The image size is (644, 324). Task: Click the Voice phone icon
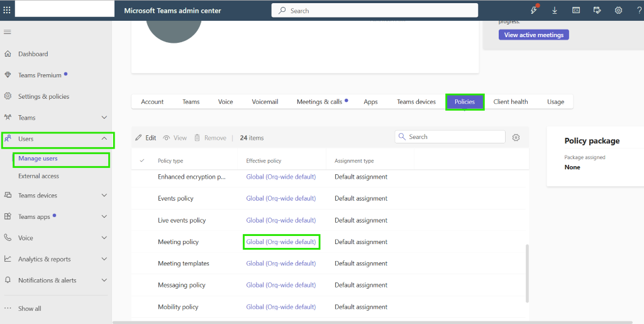tap(8, 238)
